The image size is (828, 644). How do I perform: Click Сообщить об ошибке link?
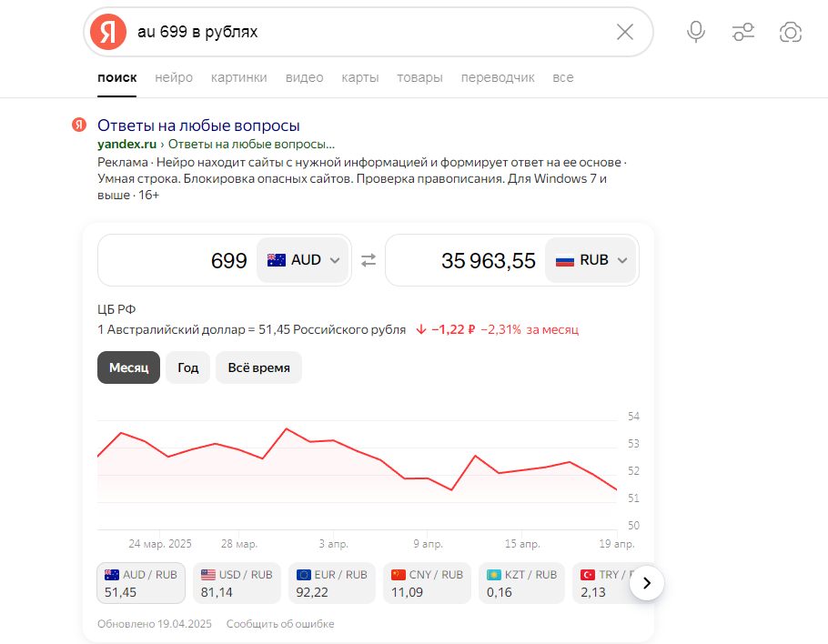tap(280, 624)
